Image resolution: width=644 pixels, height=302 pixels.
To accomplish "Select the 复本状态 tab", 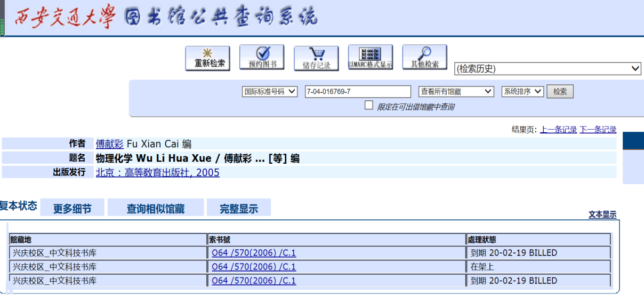I will click(x=19, y=206).
